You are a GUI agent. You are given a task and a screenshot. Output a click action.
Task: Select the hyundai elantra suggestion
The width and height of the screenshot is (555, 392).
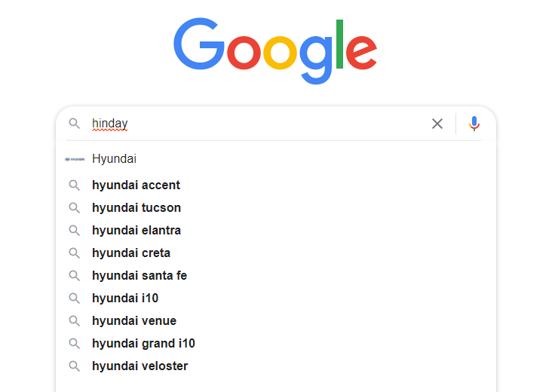136,230
